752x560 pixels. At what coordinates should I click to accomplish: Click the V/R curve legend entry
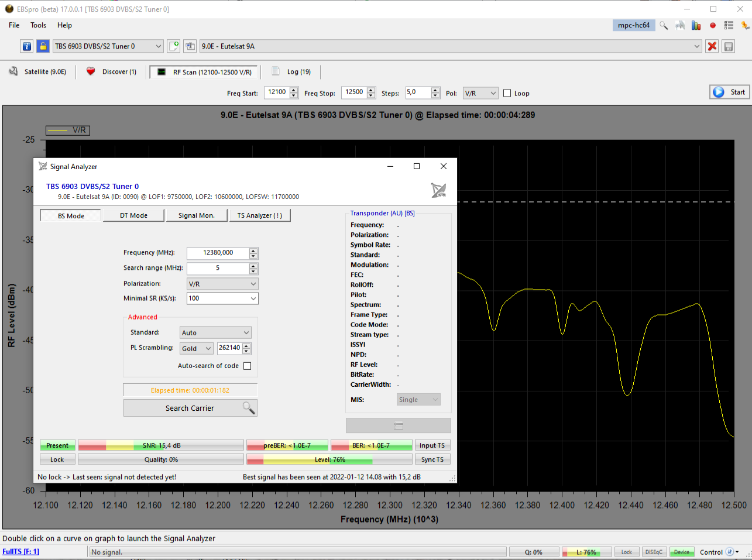pyautogui.click(x=68, y=130)
